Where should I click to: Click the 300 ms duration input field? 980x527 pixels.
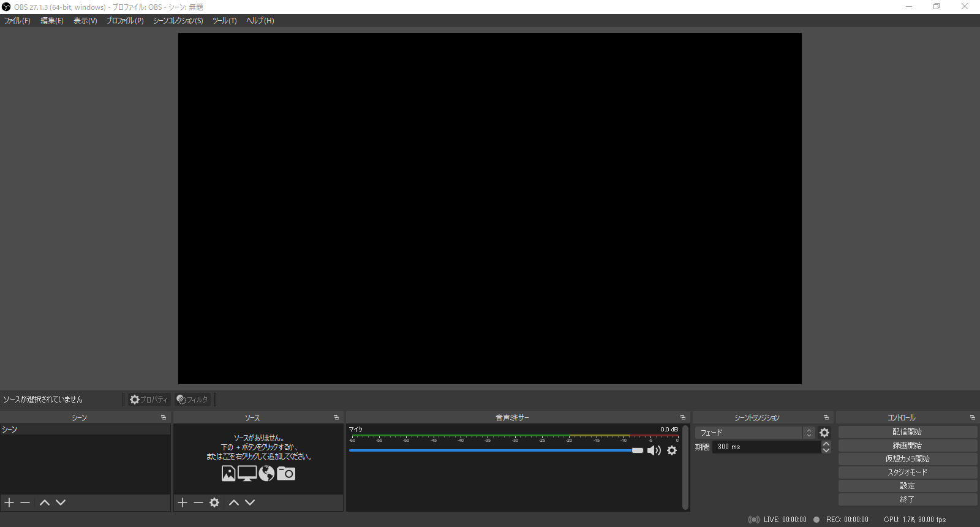pyautogui.click(x=766, y=447)
